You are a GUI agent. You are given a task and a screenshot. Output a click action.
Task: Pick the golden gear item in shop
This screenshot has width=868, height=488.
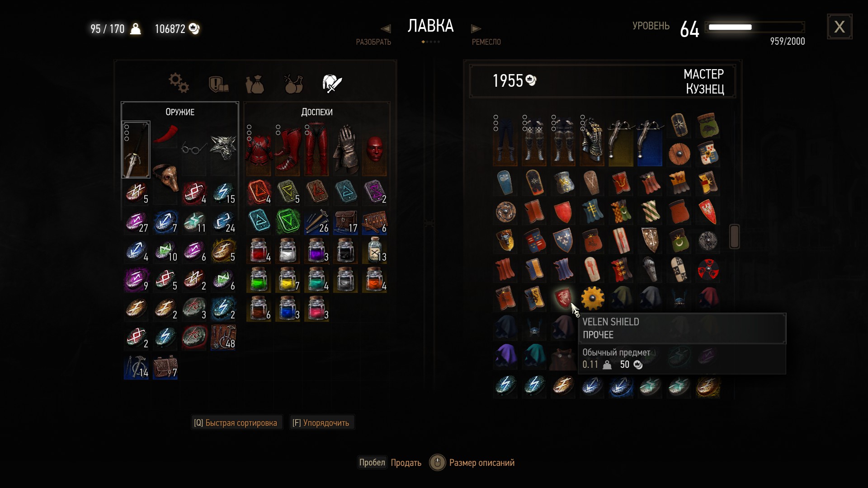(x=592, y=298)
